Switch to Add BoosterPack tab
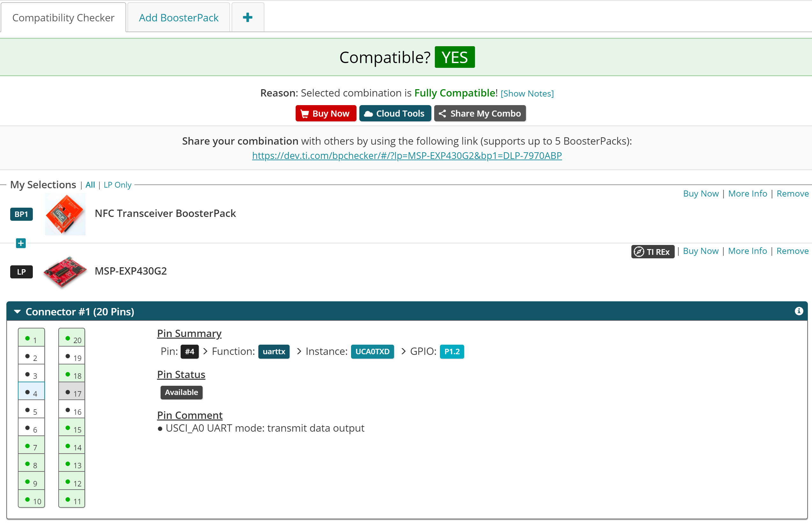Image resolution: width=812 pixels, height=524 pixels. click(178, 18)
